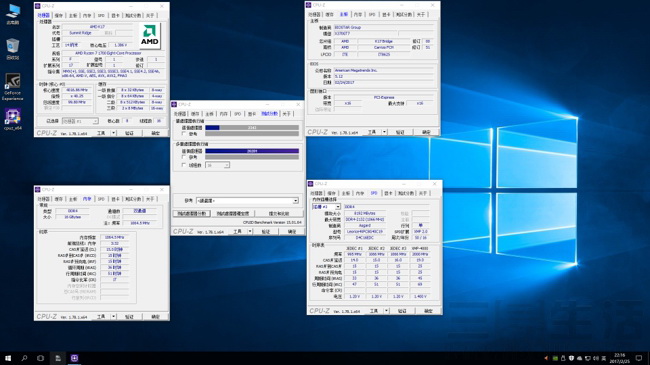Click the taskbar icon next to Task View
Image resolution: width=650 pixels, height=365 pixels.
pos(58,358)
